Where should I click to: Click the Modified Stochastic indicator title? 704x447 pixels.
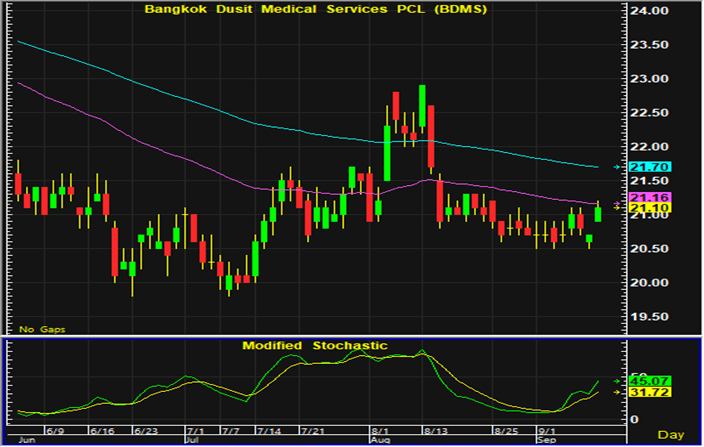pos(314,345)
